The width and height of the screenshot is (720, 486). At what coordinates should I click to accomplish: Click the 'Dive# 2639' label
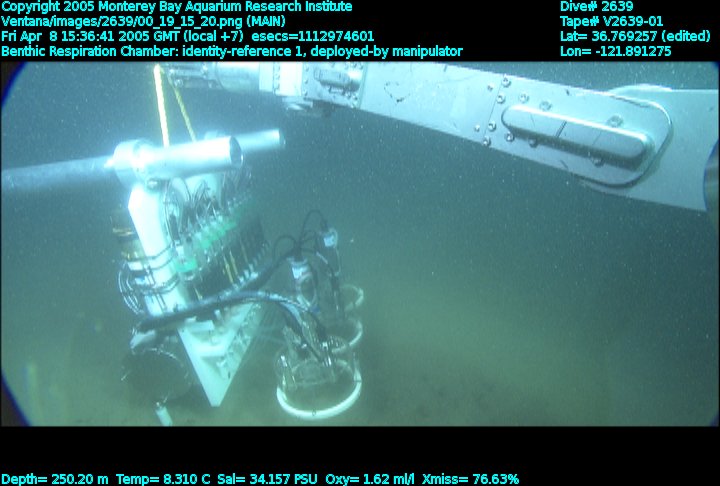(x=596, y=7)
